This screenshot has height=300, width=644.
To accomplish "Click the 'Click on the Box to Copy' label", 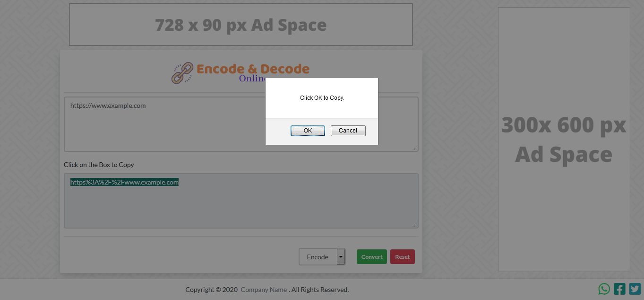I will pyautogui.click(x=99, y=165).
